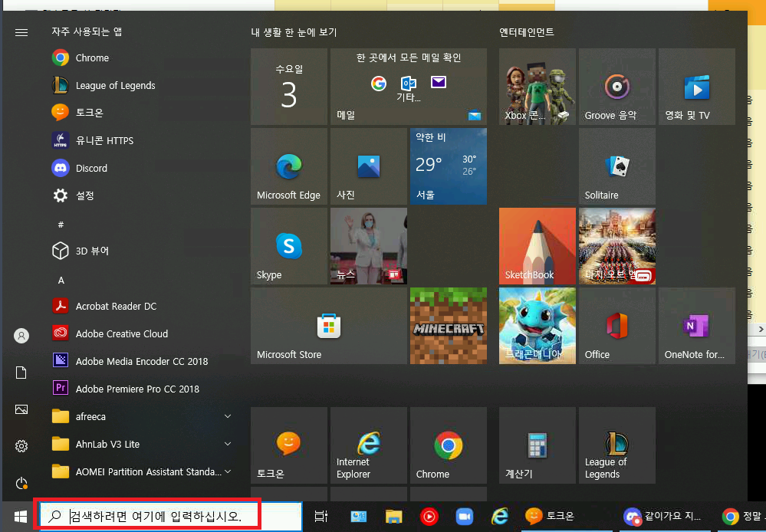The height and width of the screenshot is (532, 766).
Task: Click the 자주 사용되는 앱 heading
Action: [87, 31]
